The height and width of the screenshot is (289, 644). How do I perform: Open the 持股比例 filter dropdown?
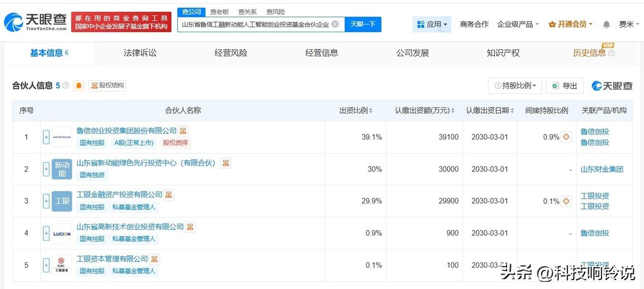(515, 85)
